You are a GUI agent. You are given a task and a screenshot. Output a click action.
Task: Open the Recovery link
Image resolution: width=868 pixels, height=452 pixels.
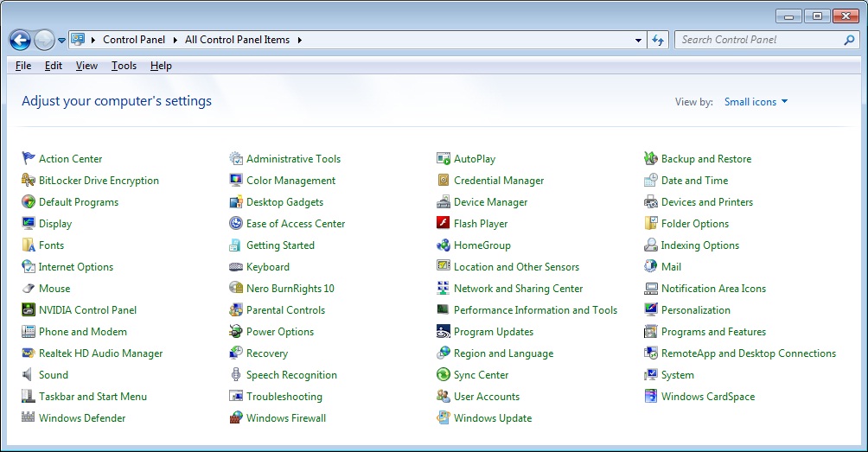pyautogui.click(x=267, y=353)
